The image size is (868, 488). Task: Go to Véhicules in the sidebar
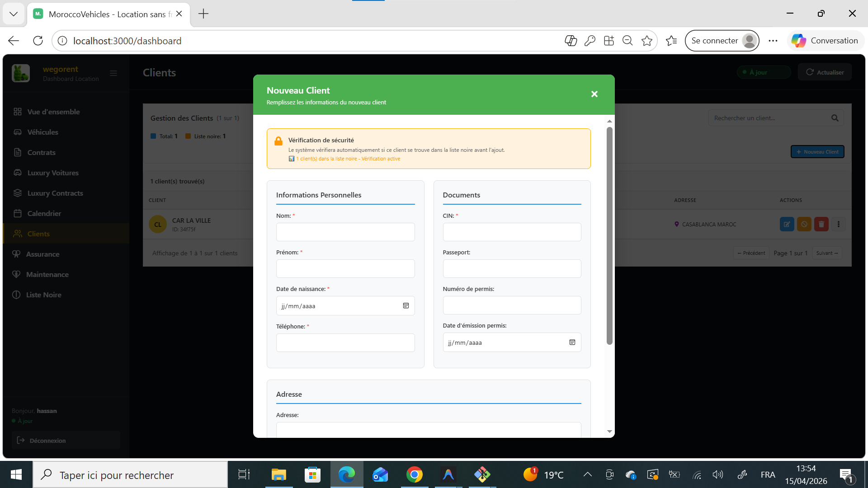[42, 132]
